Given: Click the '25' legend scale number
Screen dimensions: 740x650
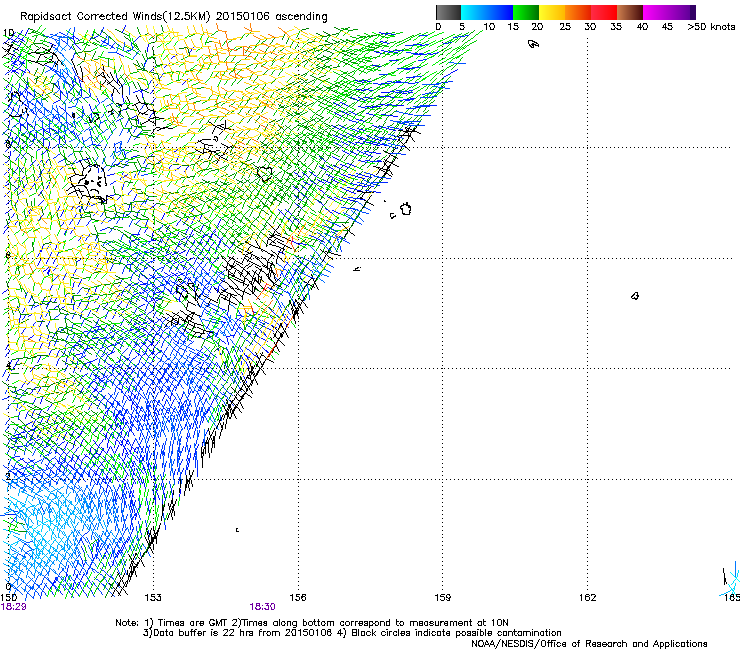Looking at the screenshot, I should point(565,27).
